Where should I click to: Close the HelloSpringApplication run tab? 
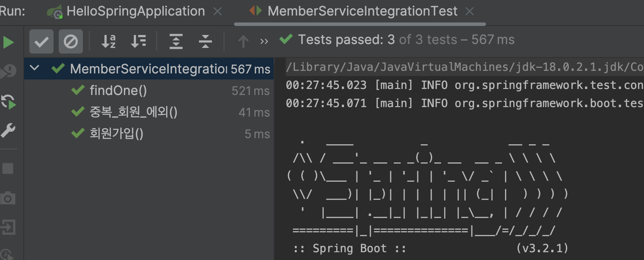point(218,12)
